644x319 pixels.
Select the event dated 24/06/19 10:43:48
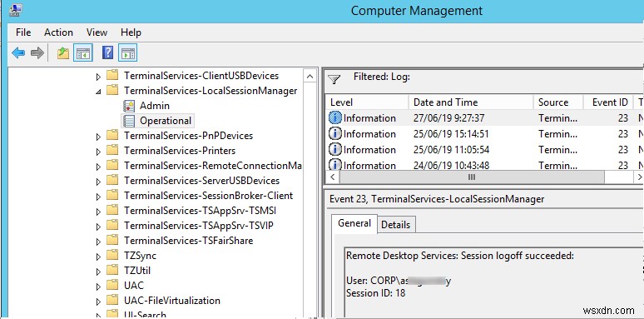[484, 164]
